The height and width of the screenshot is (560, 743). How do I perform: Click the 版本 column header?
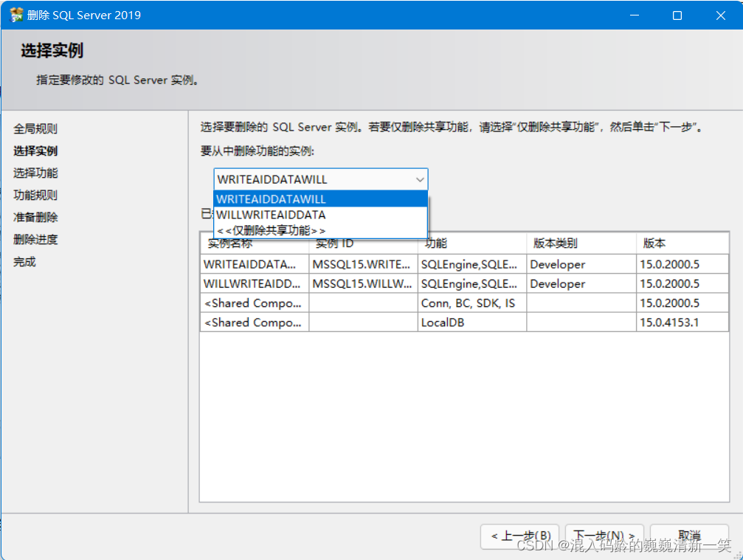point(682,243)
